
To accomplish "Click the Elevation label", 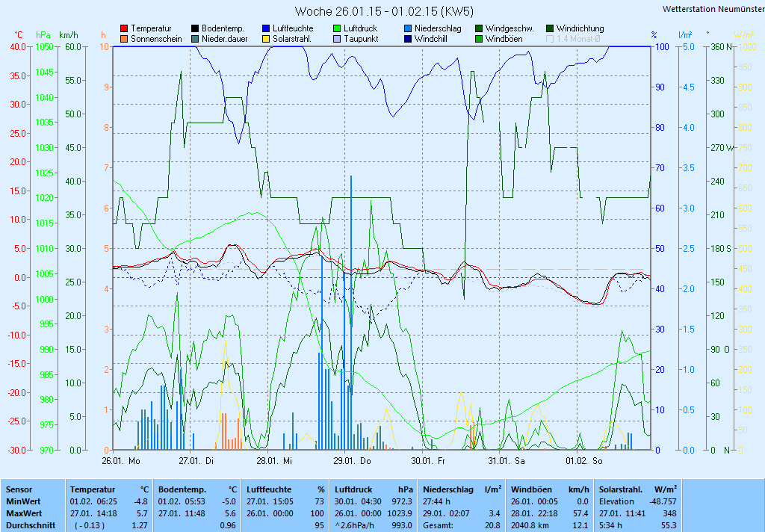I will (616, 501).
